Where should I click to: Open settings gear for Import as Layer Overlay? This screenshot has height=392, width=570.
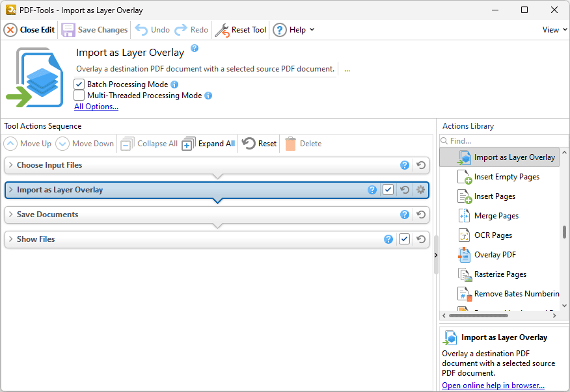click(x=420, y=190)
